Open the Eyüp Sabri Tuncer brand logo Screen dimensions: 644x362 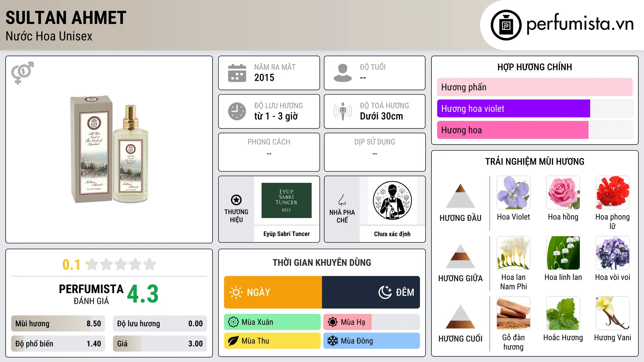point(286,200)
